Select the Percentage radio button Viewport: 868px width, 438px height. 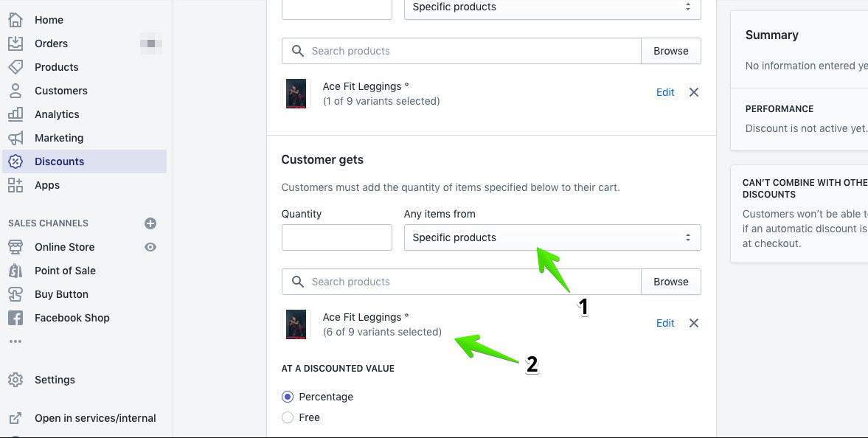click(288, 397)
